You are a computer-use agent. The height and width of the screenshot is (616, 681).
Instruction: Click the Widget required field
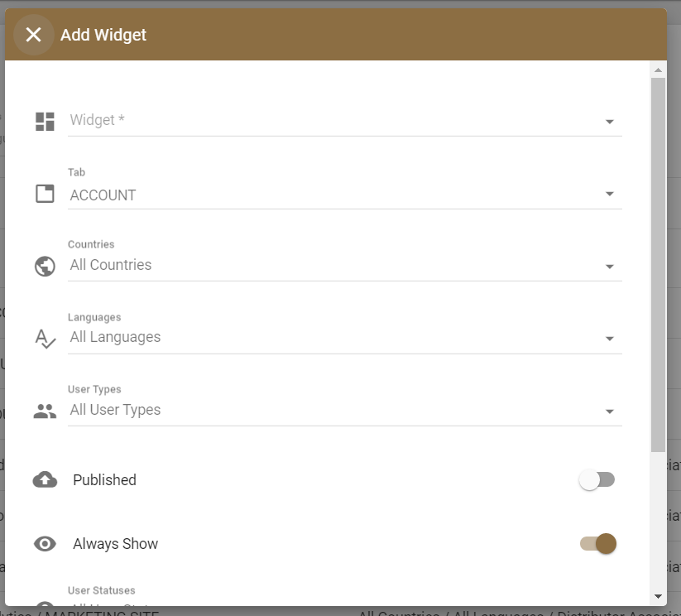coord(331,121)
